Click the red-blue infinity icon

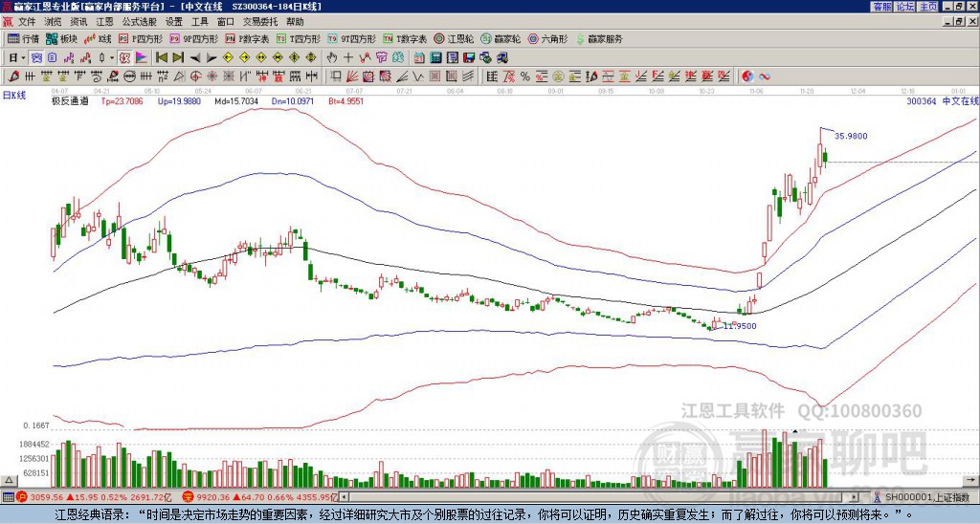[x=764, y=76]
